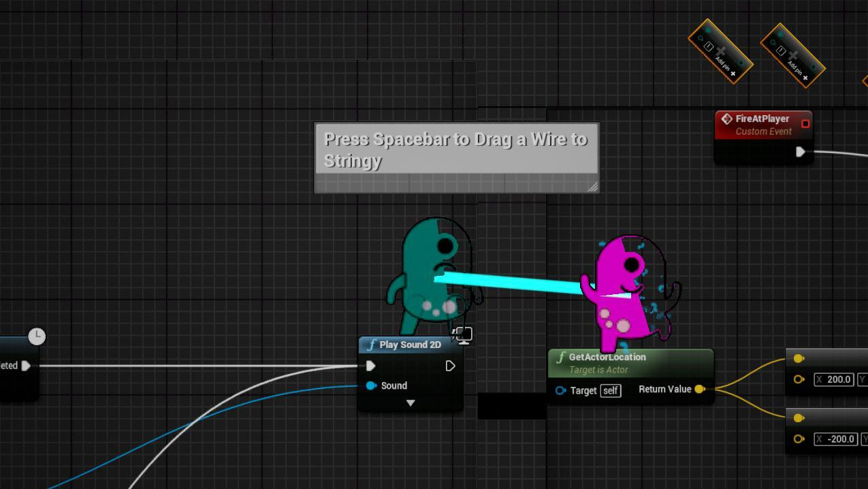Click the X 200.0 value field

pyautogui.click(x=834, y=379)
